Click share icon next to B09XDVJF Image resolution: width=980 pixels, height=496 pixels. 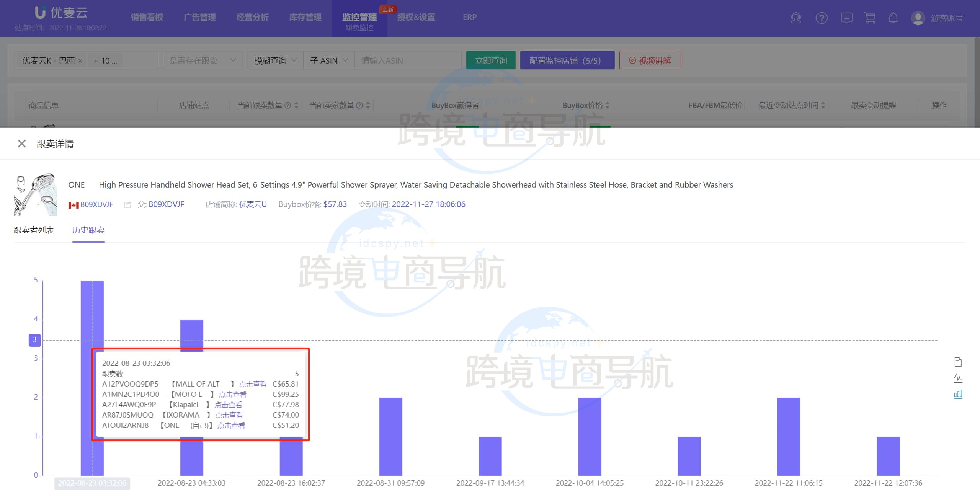[127, 205]
